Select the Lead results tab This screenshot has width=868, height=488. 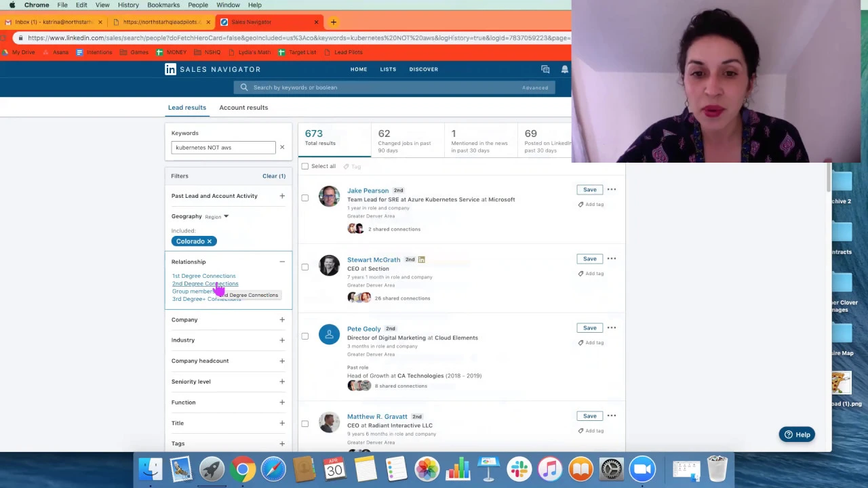187,107
